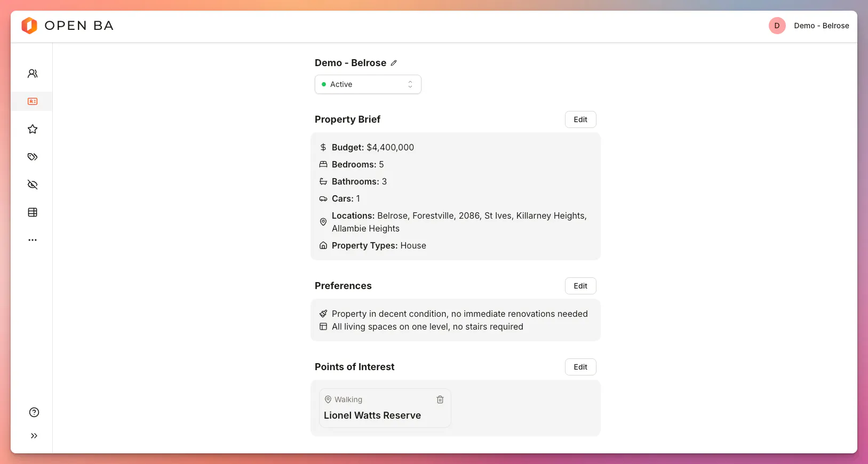Edit the Property Brief section
Viewport: 868px width, 464px height.
[x=580, y=119]
